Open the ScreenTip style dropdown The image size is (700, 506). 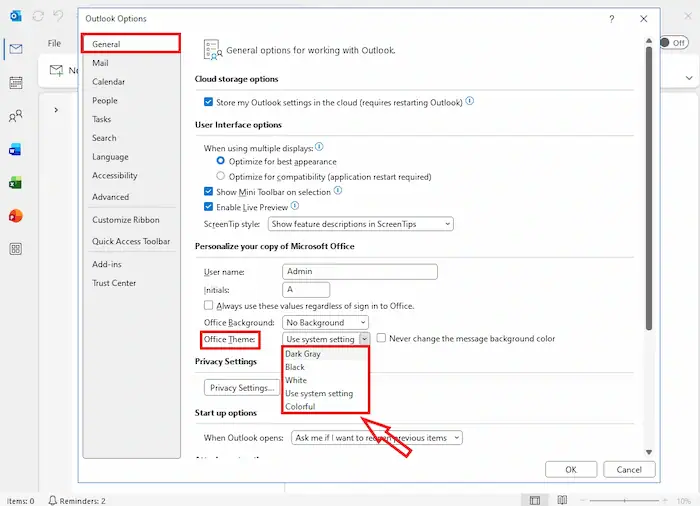(x=360, y=224)
